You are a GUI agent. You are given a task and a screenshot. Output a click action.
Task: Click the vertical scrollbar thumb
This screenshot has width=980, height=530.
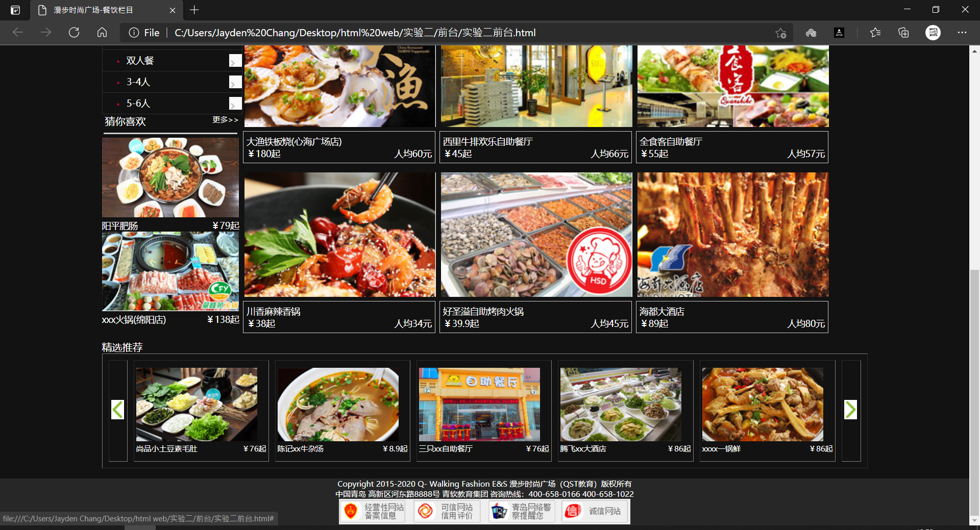pos(974,392)
